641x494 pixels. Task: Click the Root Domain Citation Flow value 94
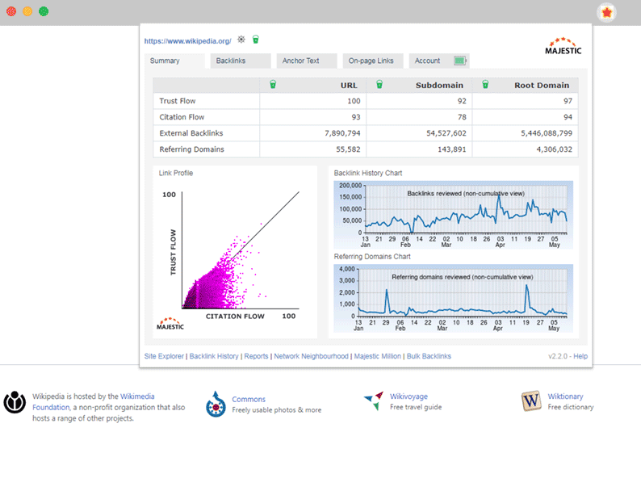point(568,117)
